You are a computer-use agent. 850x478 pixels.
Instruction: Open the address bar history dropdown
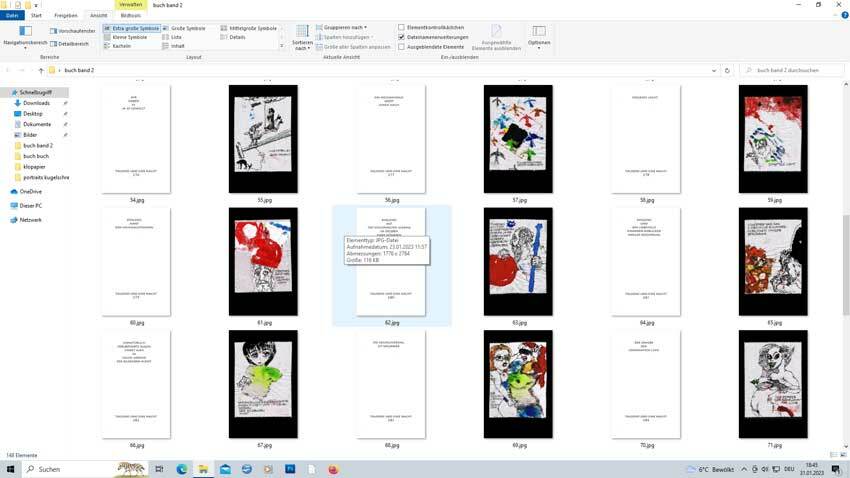tap(716, 71)
